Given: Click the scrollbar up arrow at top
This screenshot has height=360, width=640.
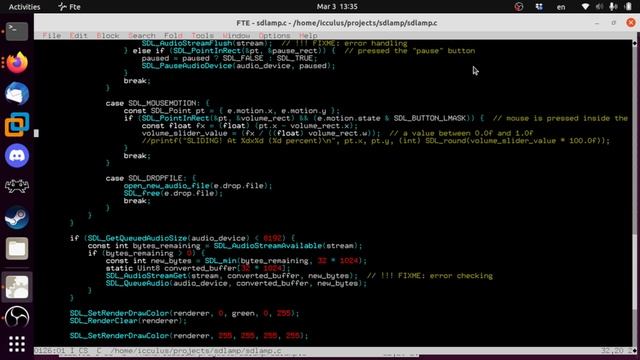Looking at the screenshot, I should pyautogui.click(x=635, y=43).
